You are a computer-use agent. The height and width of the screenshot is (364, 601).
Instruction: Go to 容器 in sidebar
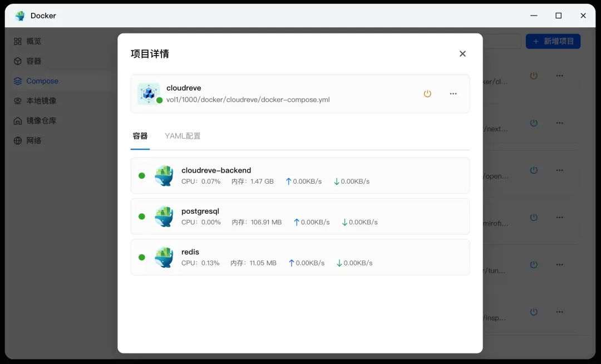pos(33,61)
